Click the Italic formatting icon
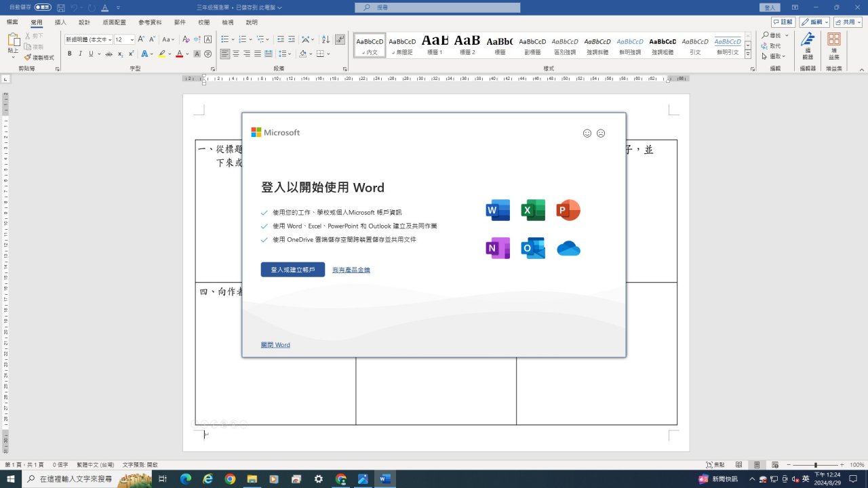Screen dimensions: 868x488 80,54
